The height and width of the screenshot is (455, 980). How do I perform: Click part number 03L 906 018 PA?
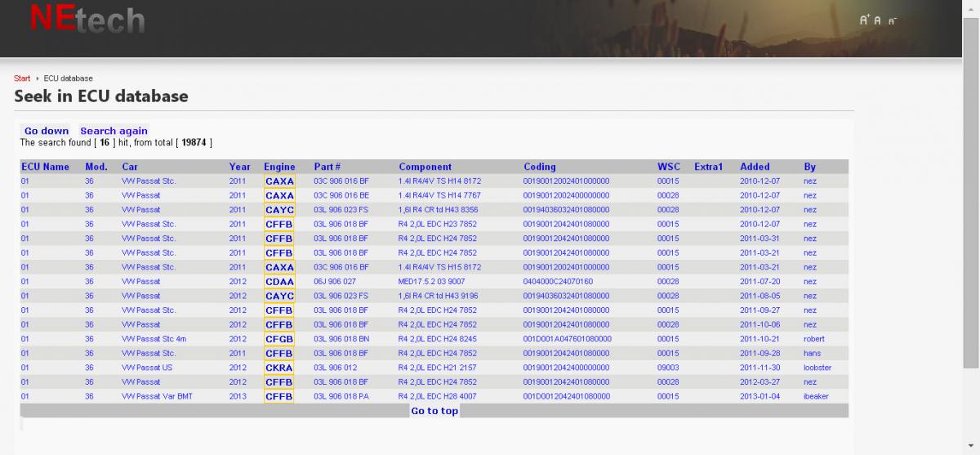coord(341,396)
